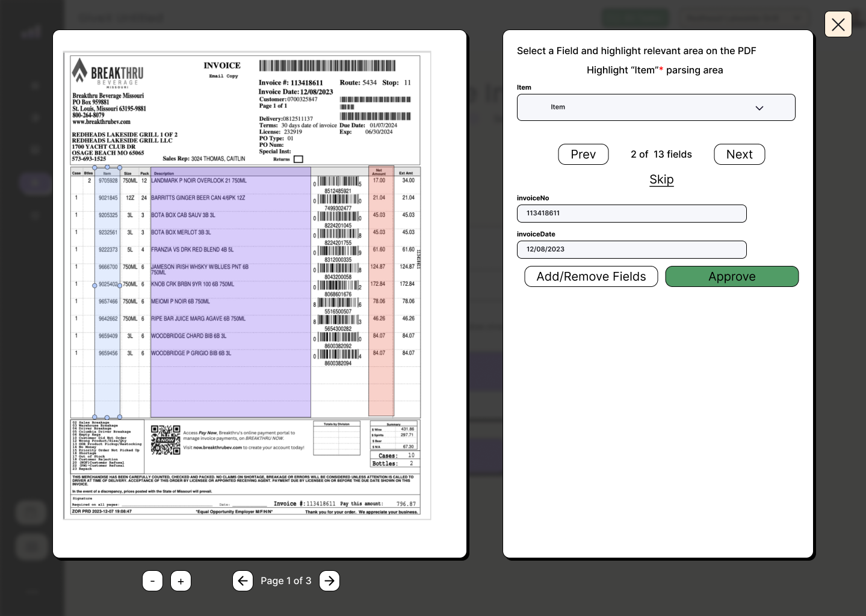The image size is (866, 616).
Task: Approve the extracted invoice fields
Action: click(732, 276)
